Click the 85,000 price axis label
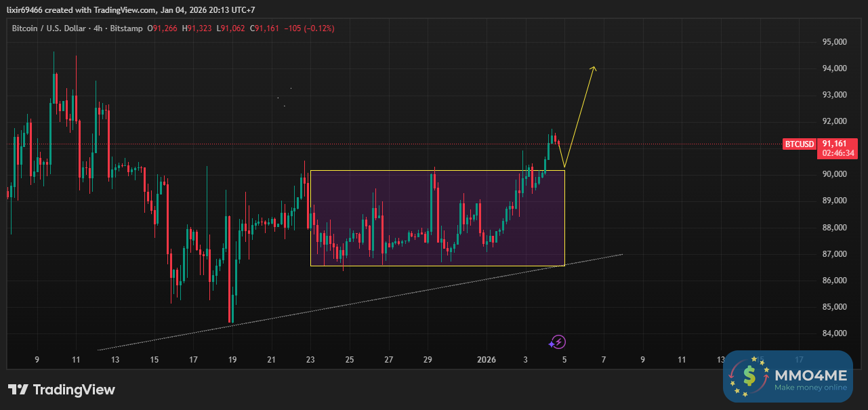868x410 pixels. click(x=834, y=307)
